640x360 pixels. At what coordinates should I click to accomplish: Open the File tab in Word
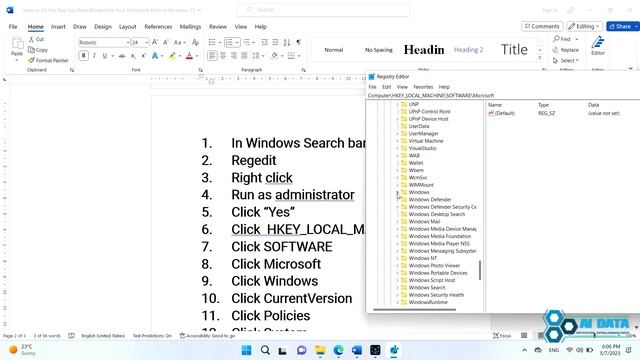coord(13,27)
